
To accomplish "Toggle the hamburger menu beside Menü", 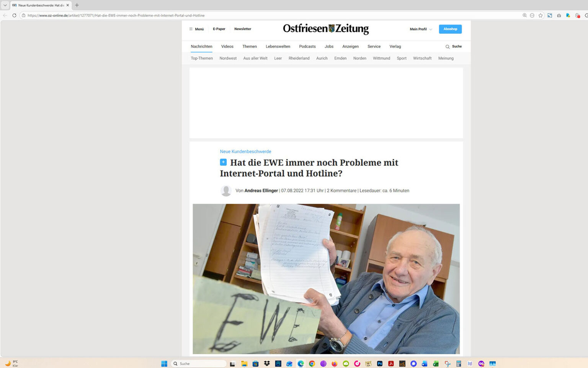I will point(191,29).
